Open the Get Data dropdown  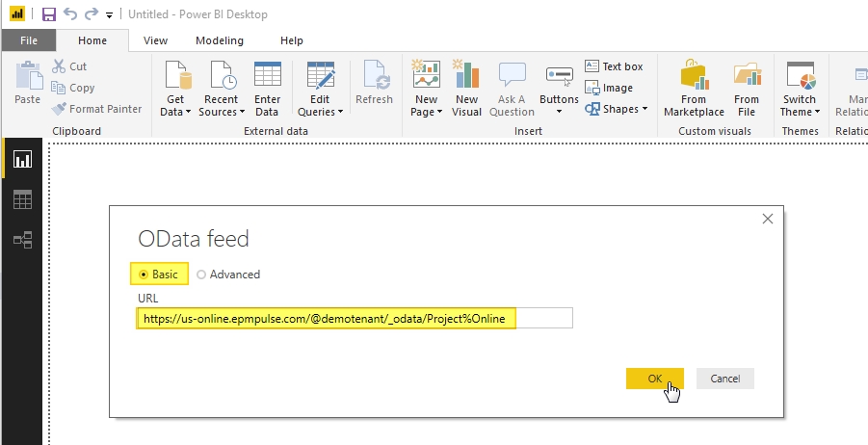[175, 89]
